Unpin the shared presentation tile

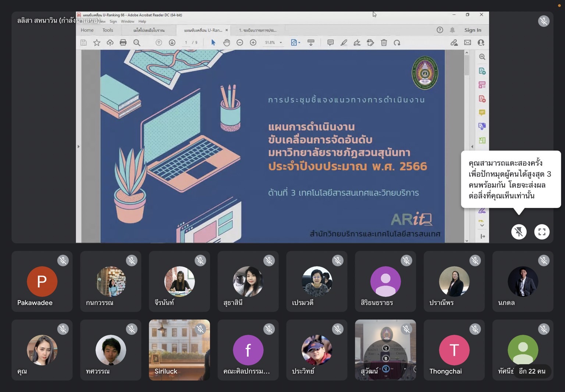(x=519, y=232)
